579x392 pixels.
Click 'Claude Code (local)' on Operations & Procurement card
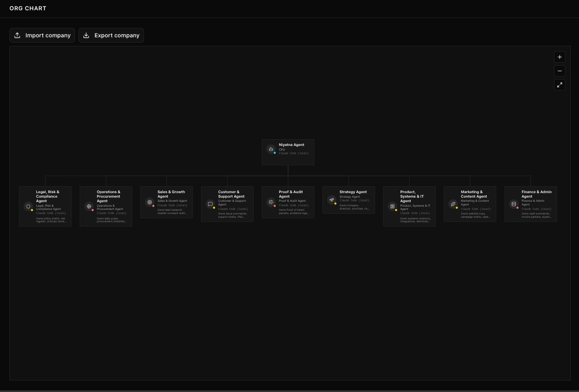click(112, 213)
